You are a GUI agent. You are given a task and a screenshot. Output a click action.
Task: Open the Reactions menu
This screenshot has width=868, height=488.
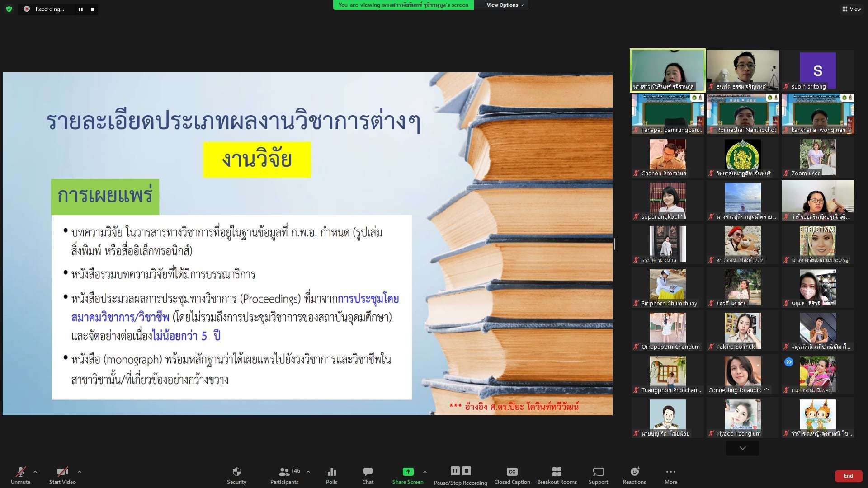click(634, 475)
